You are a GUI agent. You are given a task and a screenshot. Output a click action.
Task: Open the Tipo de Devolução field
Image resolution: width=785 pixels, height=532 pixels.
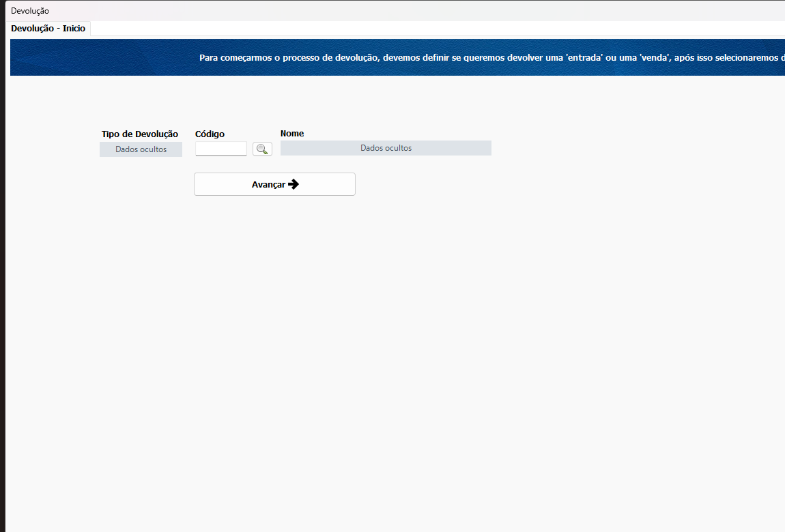tap(141, 149)
